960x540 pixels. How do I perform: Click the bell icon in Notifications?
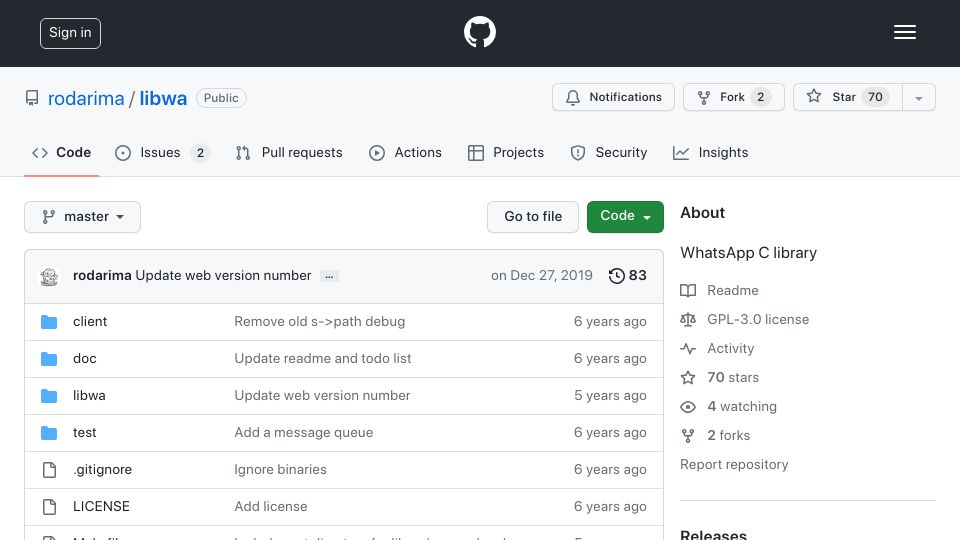tap(572, 97)
